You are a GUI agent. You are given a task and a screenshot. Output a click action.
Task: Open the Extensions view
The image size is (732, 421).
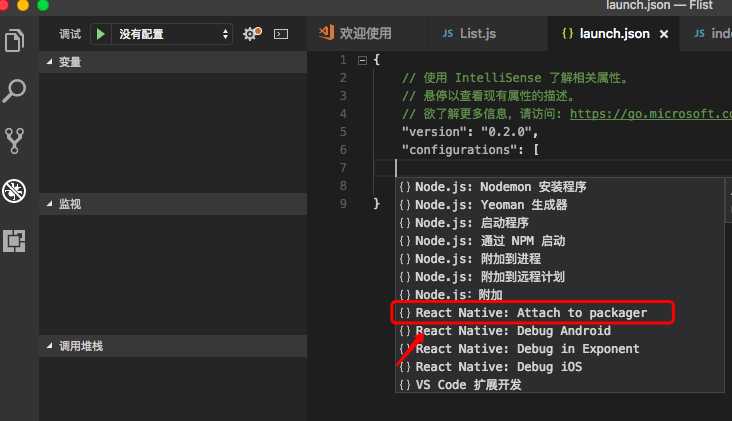coord(14,241)
